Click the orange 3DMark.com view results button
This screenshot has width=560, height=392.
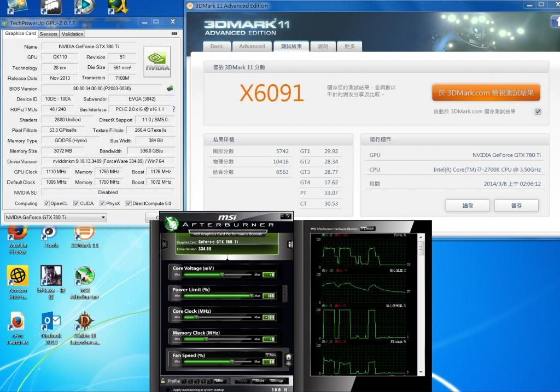point(486,93)
